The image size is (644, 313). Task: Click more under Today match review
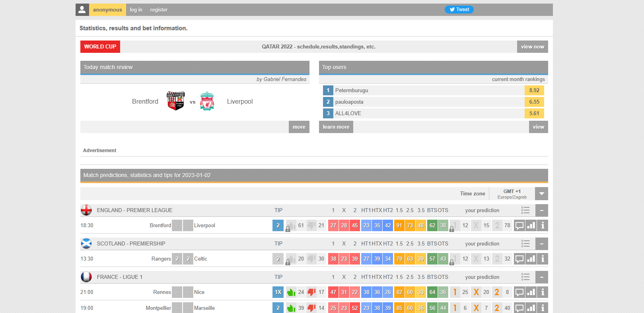pyautogui.click(x=299, y=127)
